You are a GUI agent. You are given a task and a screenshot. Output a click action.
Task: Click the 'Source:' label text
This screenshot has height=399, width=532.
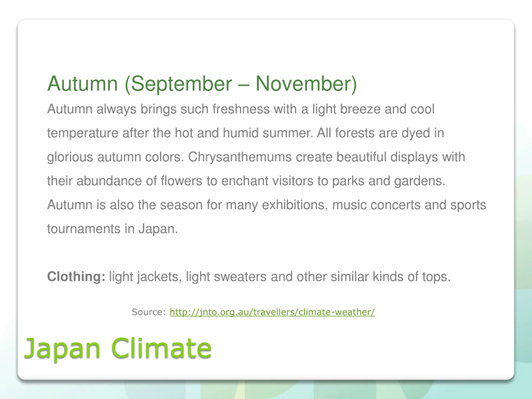point(149,312)
